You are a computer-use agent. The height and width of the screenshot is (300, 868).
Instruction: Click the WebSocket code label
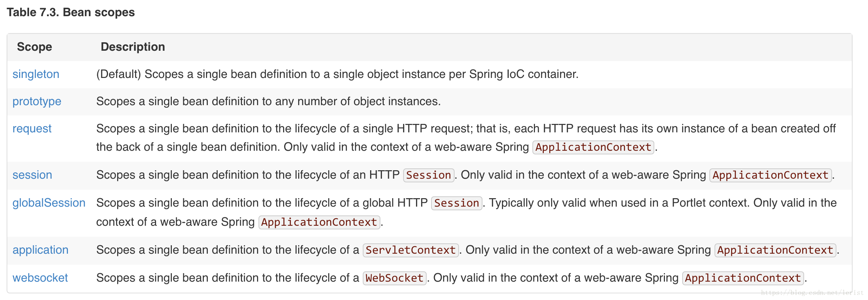tap(395, 278)
